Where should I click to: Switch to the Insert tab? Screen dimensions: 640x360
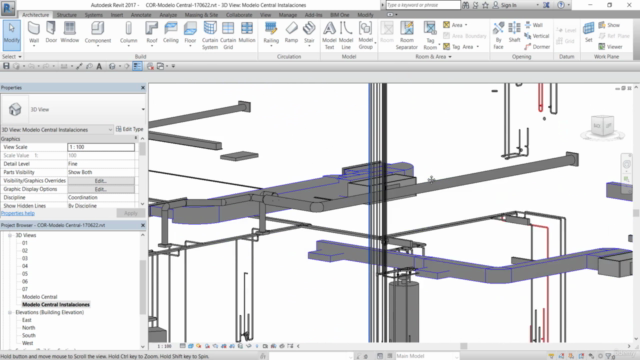[117, 15]
